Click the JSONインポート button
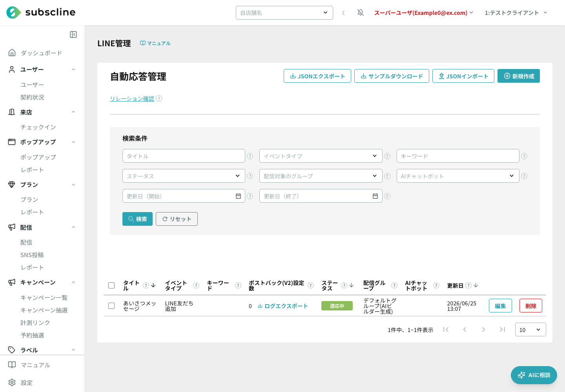Image resolution: width=565 pixels, height=392 pixels. 463,76
